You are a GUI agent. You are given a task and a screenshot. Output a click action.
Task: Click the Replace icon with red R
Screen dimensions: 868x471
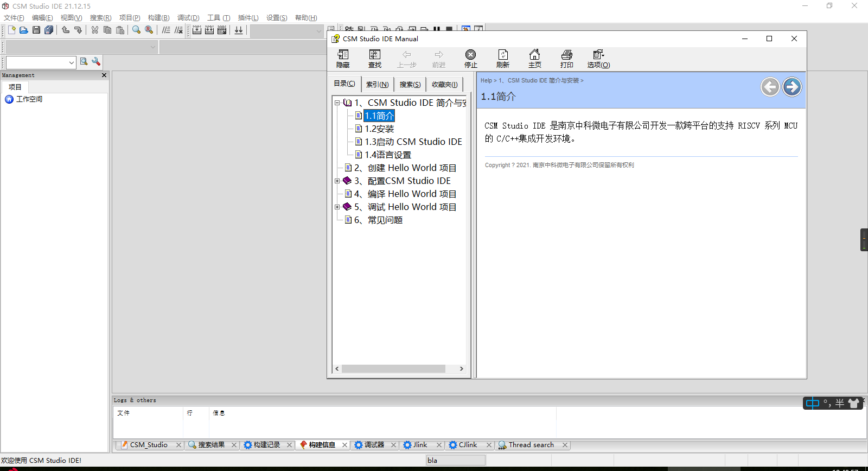point(149,30)
